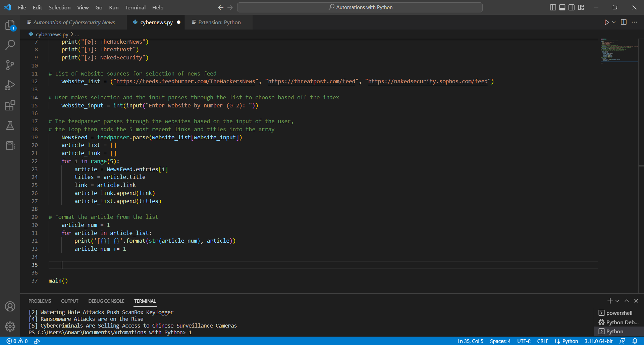Open the Edit menu
The image size is (644, 345).
point(37,7)
